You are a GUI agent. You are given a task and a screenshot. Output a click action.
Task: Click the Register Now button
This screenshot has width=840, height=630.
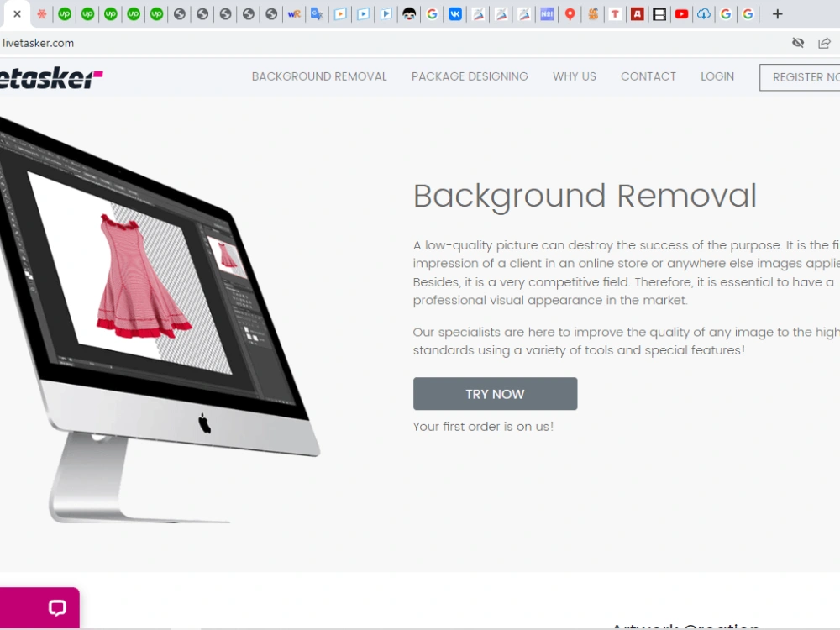coord(800,77)
